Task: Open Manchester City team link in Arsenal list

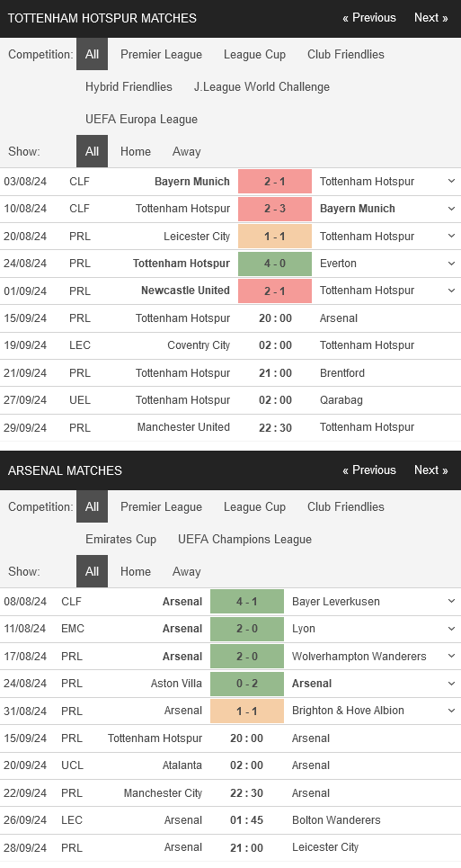Action: (163, 792)
